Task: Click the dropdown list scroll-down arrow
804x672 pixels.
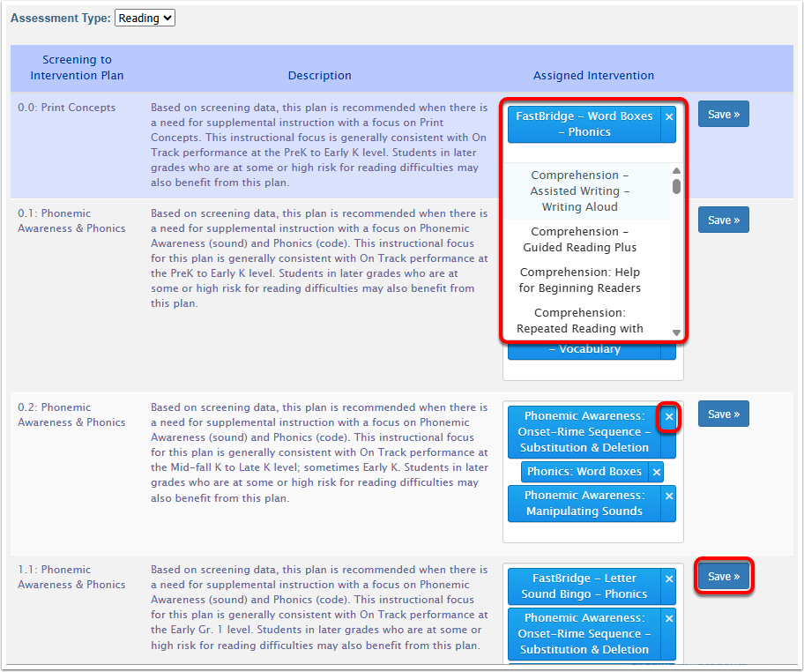Action: [x=676, y=332]
